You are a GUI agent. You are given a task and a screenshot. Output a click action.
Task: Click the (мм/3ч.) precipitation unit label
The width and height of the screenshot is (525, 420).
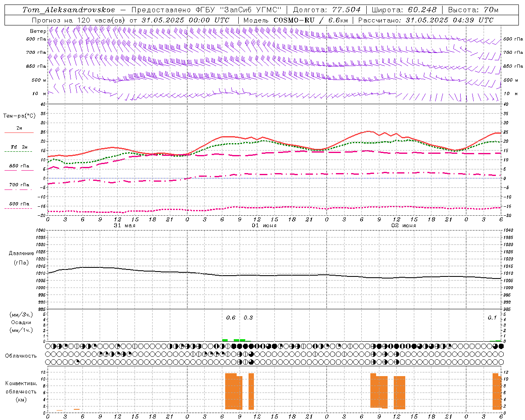(x=21, y=315)
